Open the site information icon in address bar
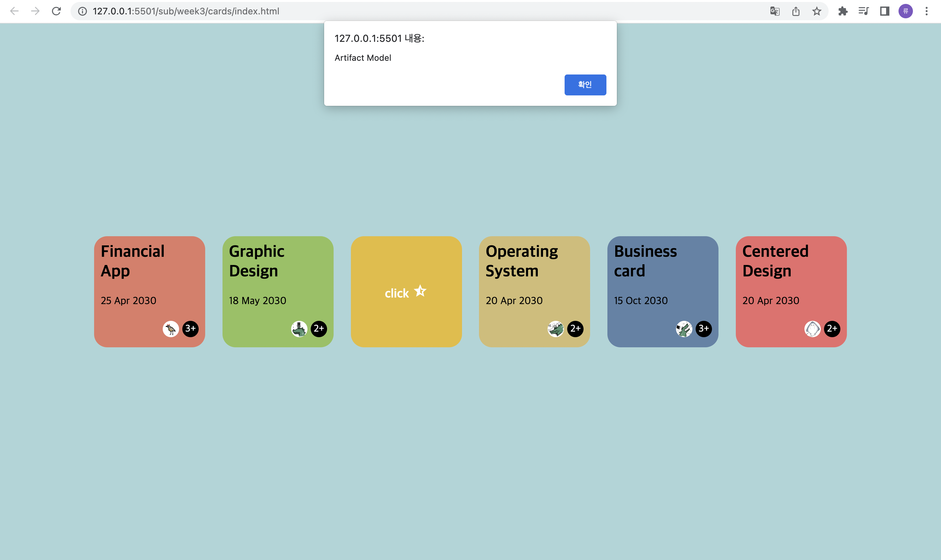 (82, 11)
